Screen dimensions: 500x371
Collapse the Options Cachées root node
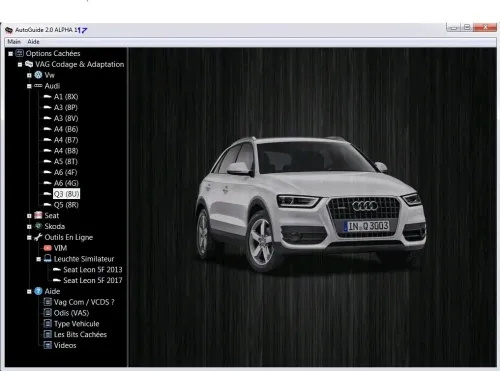[11, 54]
